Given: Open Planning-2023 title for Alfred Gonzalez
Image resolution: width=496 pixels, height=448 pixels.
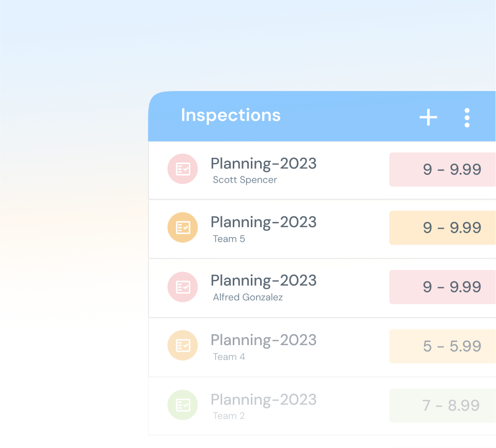Looking at the screenshot, I should (x=263, y=281).
